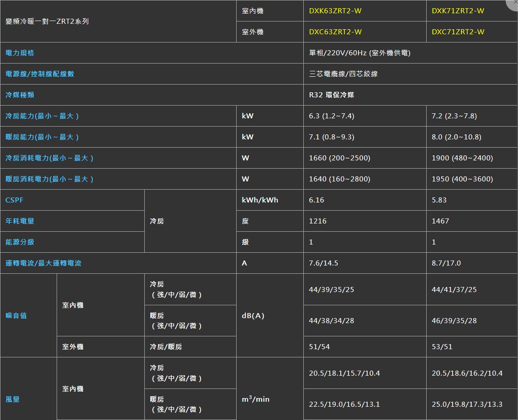This screenshot has height=420, width=518.
Task: Click the 電力規格 row label
Action: tap(20, 53)
